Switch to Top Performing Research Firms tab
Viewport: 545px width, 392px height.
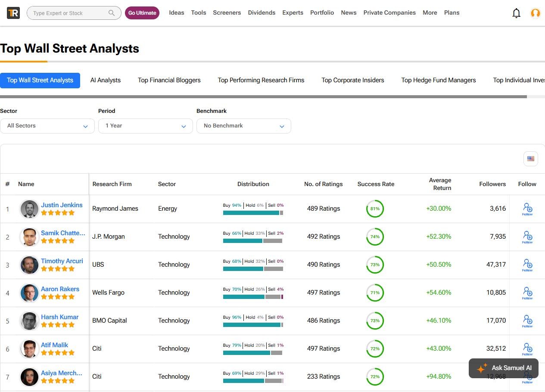(x=261, y=80)
